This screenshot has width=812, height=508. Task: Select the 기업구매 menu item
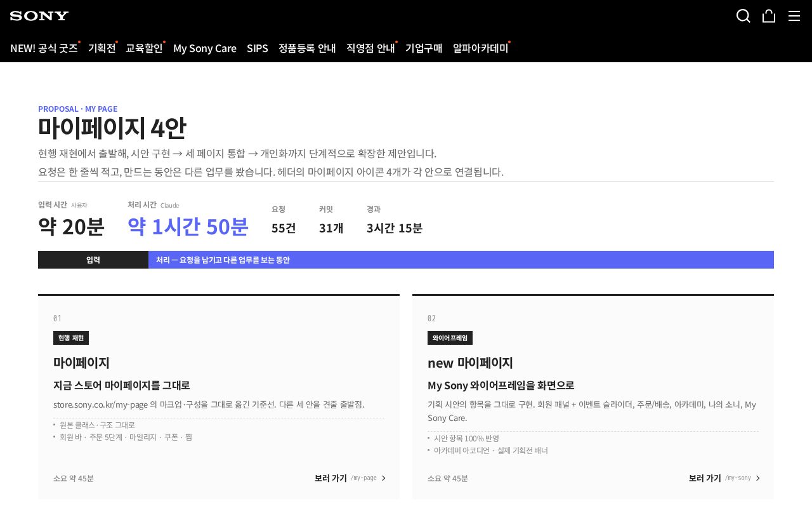424,48
